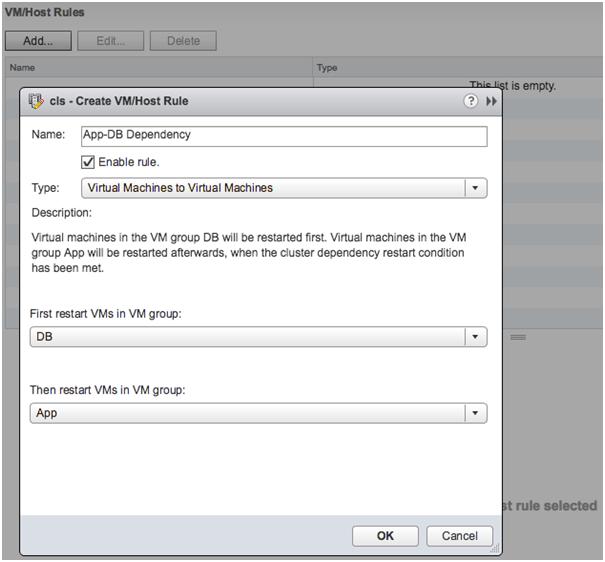Click the VM/Host Rules panel heading
Image resolution: width=605 pixels, height=562 pixels.
[44, 12]
